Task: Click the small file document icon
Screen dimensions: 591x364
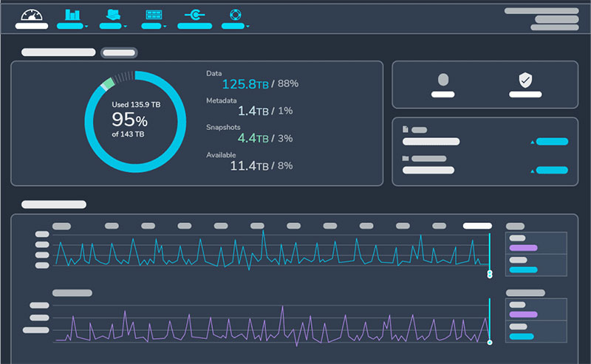Action: click(406, 129)
